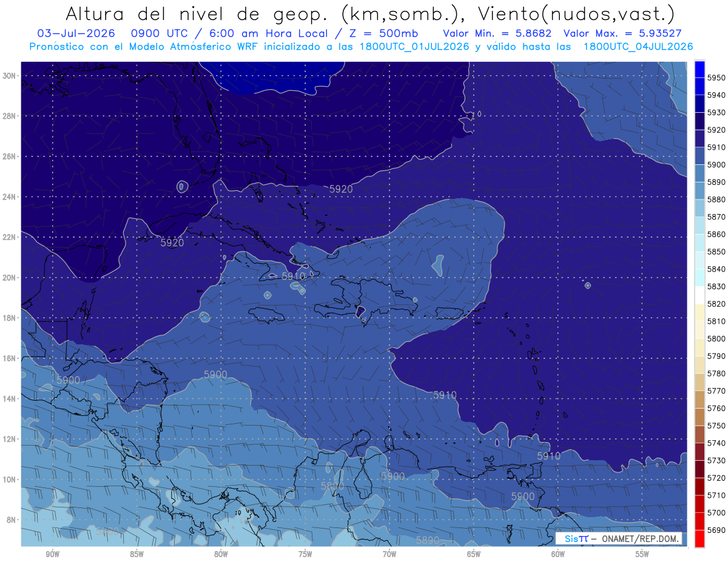Click forecast end time '1800UTC_04JUL2026'
Viewport: 728px width, 562px height.
pos(638,47)
